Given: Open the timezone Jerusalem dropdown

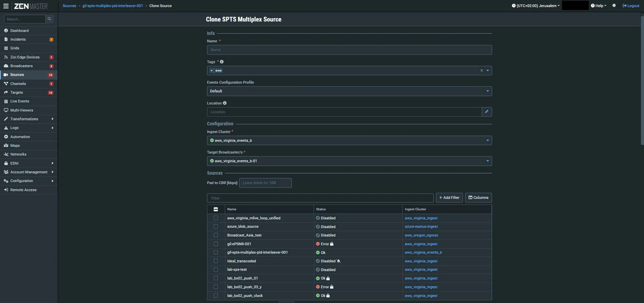Looking at the screenshot, I should click(535, 6).
